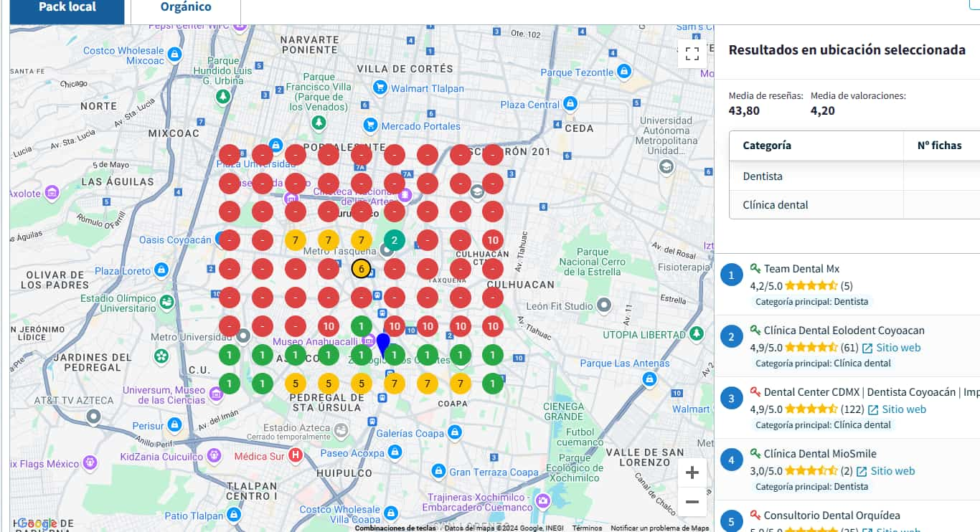980x532 pixels.
Task: Click the Mercado Portales cart pin
Action: pyautogui.click(x=370, y=125)
